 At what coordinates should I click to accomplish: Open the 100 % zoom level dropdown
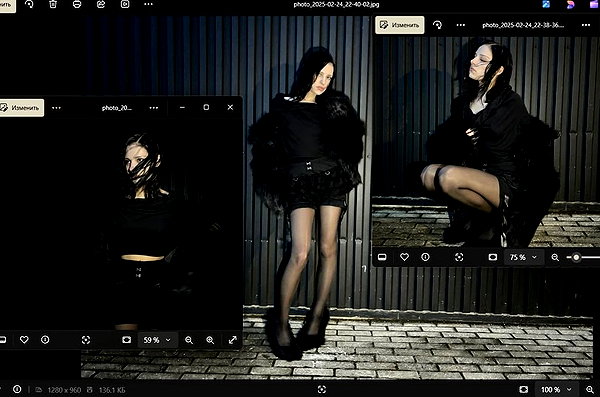coord(556,389)
